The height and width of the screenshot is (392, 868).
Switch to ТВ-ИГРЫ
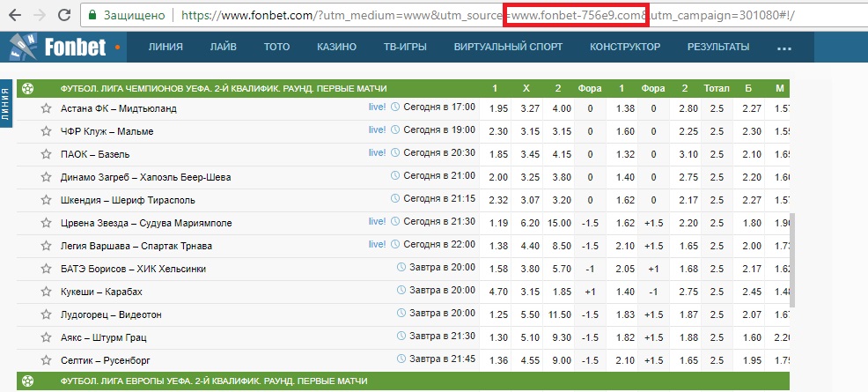pos(405,47)
